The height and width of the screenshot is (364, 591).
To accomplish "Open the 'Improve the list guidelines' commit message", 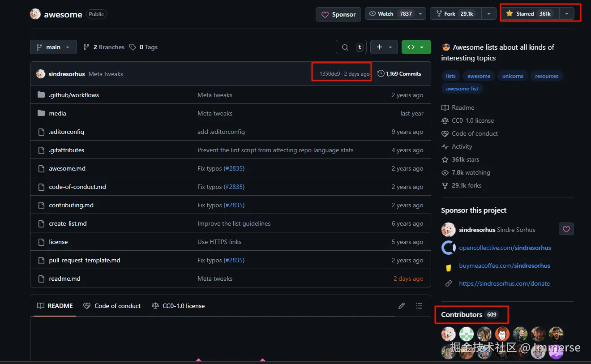I will click(234, 223).
